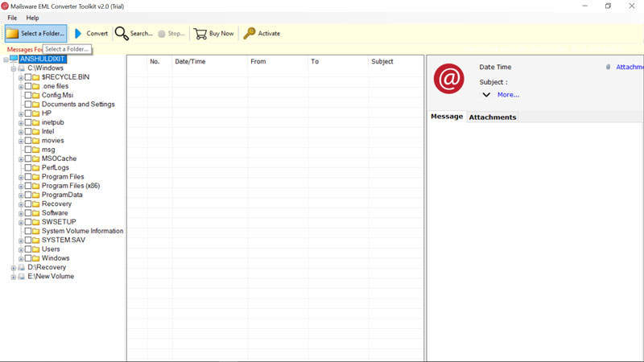
Task: Click the MSOCache folder icon
Action: (35, 158)
